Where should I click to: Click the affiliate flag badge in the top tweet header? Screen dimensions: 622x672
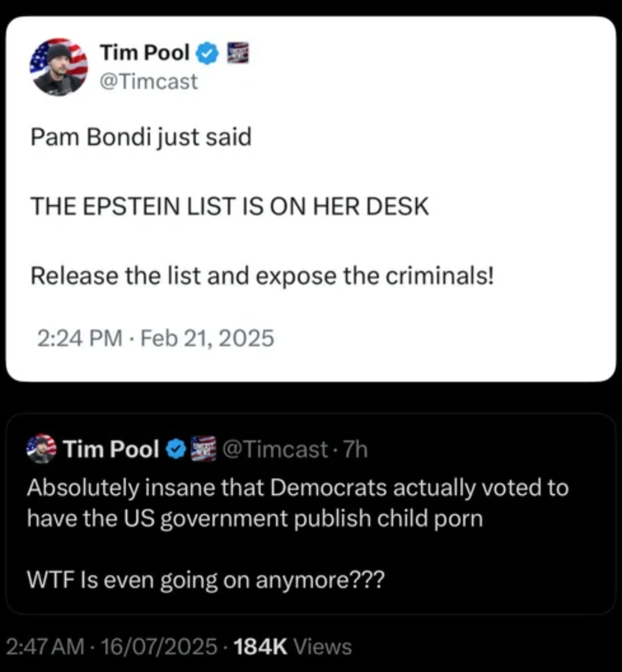tap(237, 53)
